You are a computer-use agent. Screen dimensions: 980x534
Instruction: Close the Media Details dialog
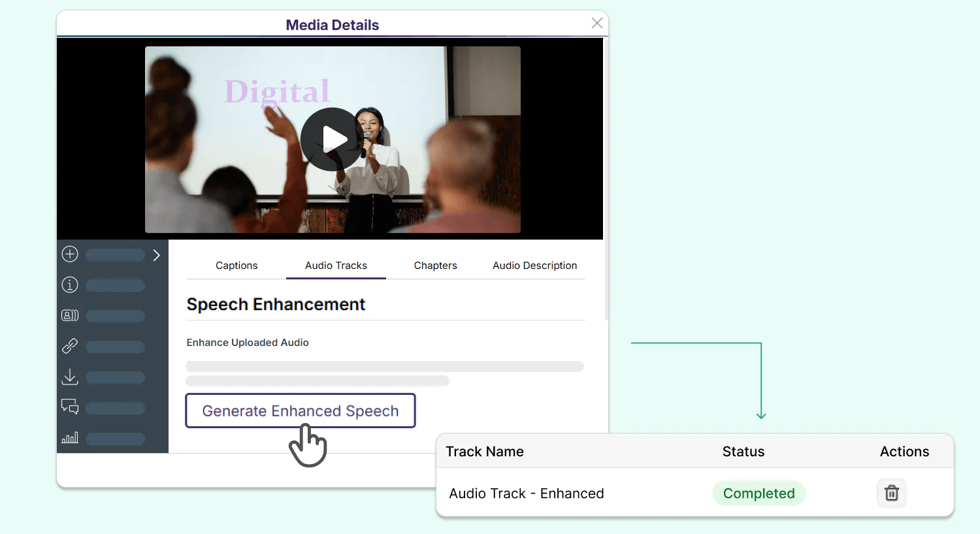point(597,23)
